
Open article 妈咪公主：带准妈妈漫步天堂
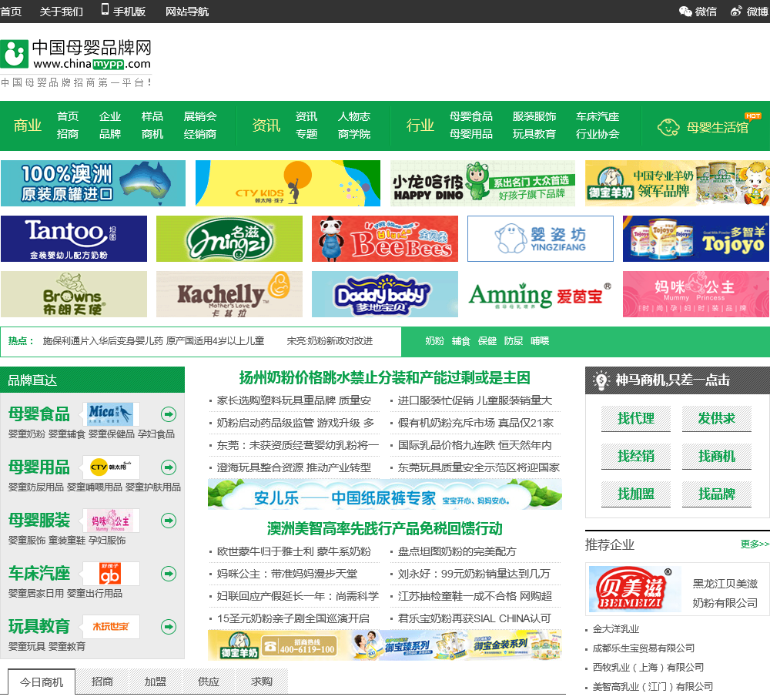[x=286, y=574]
